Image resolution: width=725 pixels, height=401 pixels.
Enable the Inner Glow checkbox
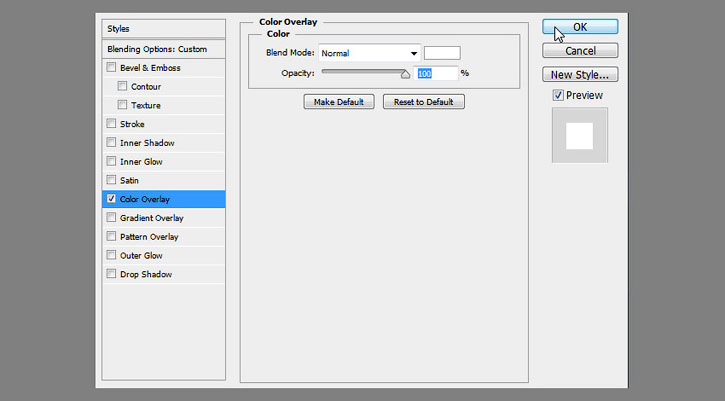pos(111,161)
